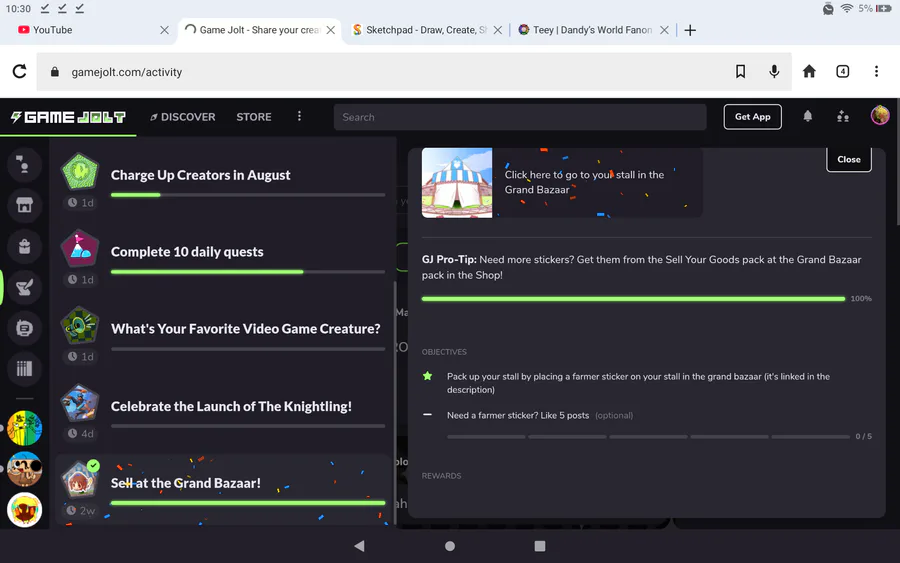The image size is (900, 563).
Task: Click the star icon beside the Pack up objective
Action: pyautogui.click(x=427, y=376)
